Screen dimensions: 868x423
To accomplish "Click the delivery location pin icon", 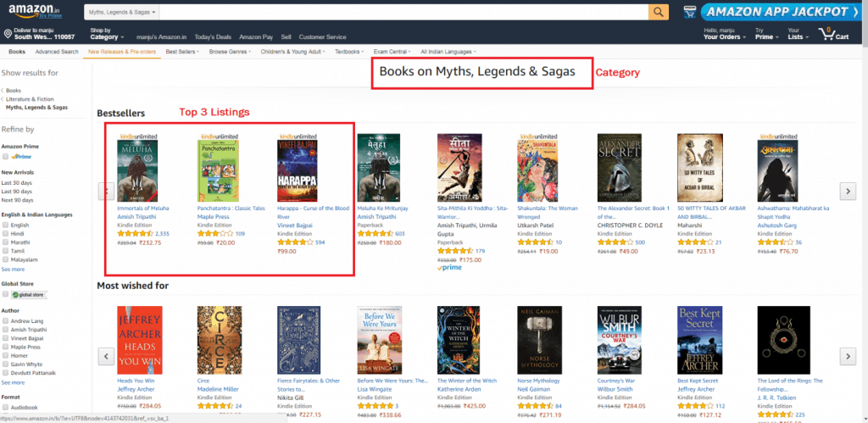I will [8, 34].
